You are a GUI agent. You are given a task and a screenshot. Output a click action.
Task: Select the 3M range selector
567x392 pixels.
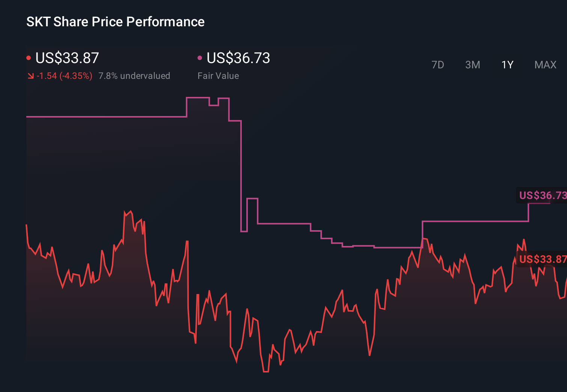point(472,65)
